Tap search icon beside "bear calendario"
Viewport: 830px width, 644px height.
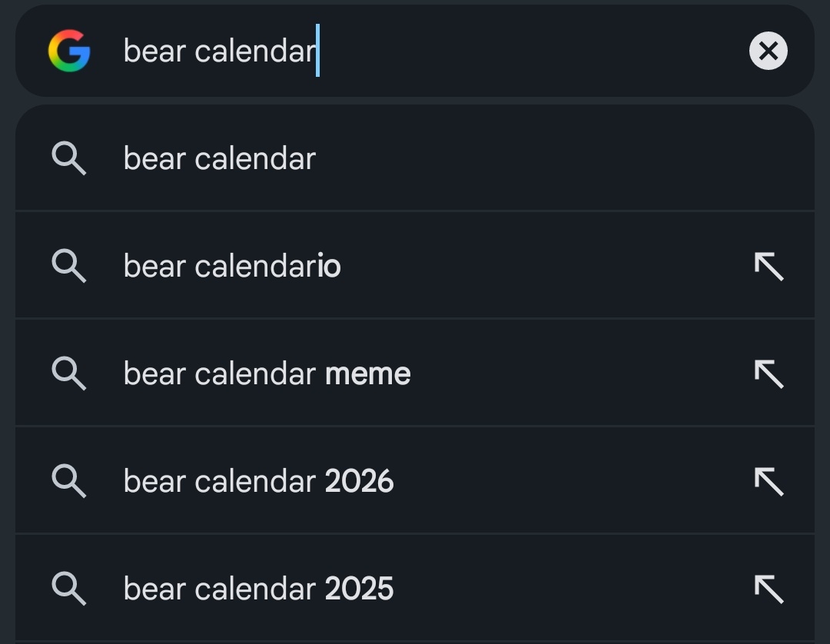(x=69, y=267)
